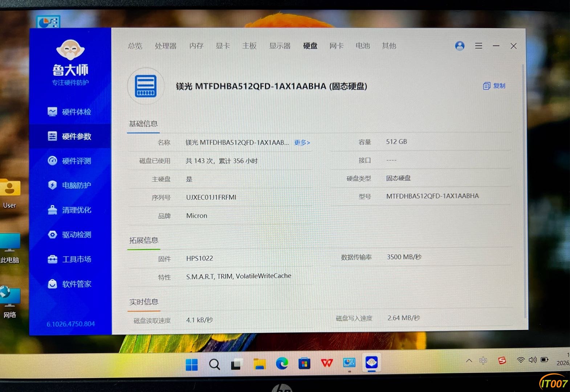
Task: Click the large disk drive icon
Action: [146, 86]
